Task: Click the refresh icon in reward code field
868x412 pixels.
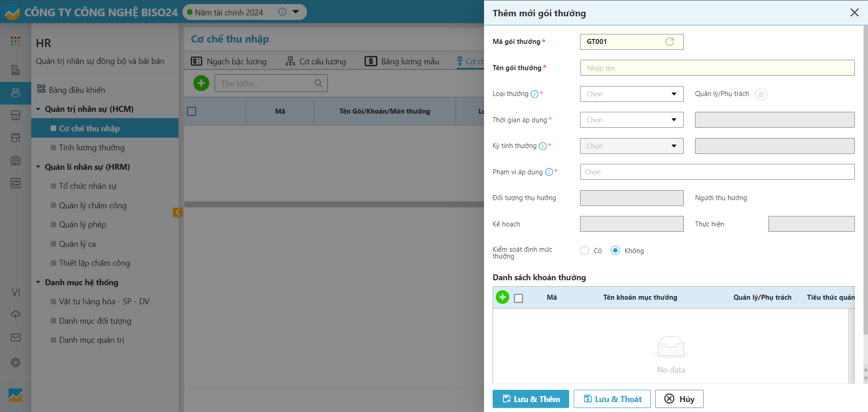Action: tap(669, 42)
